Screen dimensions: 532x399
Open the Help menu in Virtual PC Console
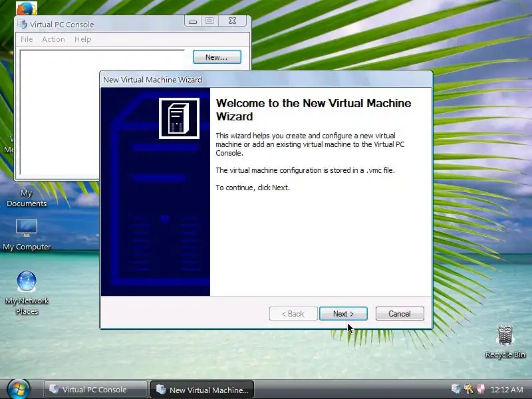pos(82,39)
